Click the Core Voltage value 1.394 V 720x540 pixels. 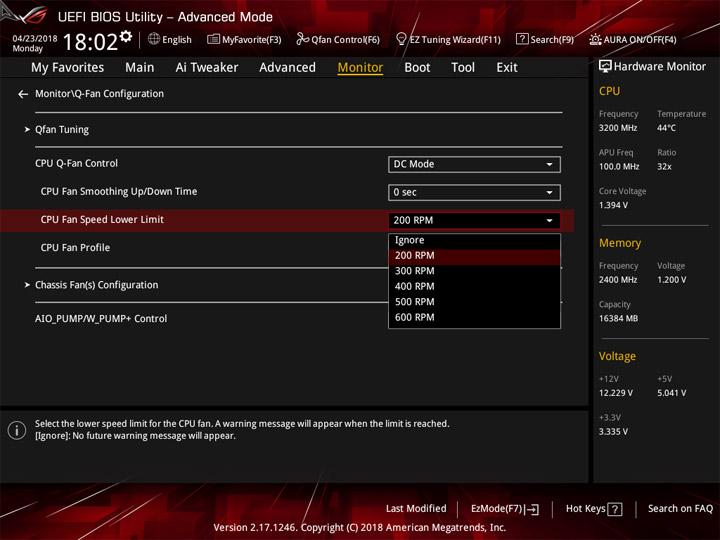(x=613, y=205)
